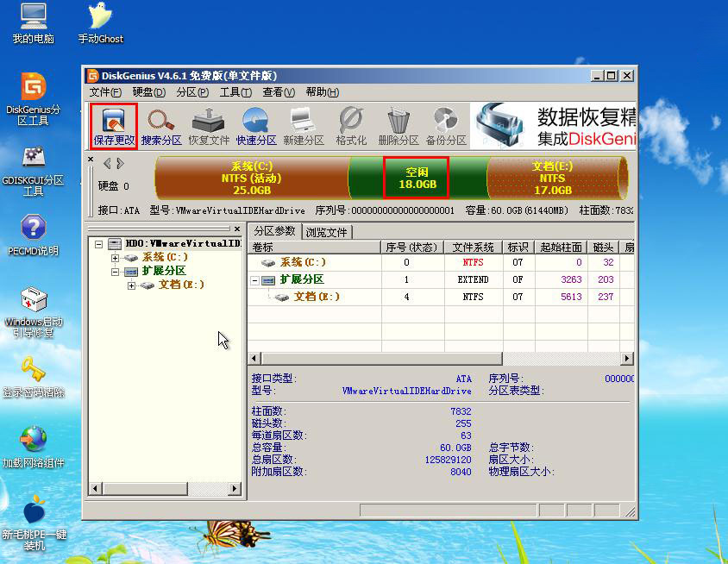728x564 pixels.
Task: Click the DiskGenius title bar logo icon
Action: tap(93, 76)
